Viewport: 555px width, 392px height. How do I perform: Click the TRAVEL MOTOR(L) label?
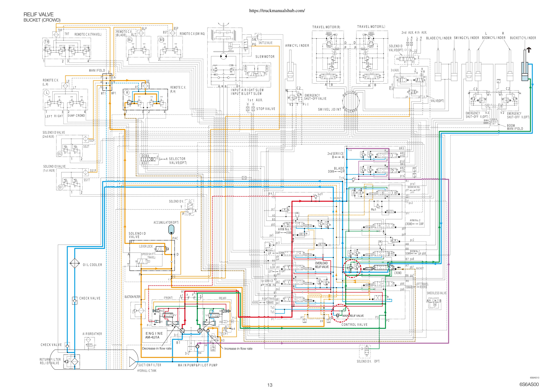click(371, 27)
